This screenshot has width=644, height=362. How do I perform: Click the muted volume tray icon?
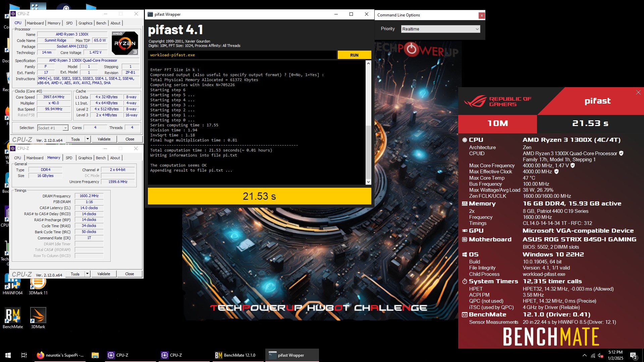(x=601, y=355)
